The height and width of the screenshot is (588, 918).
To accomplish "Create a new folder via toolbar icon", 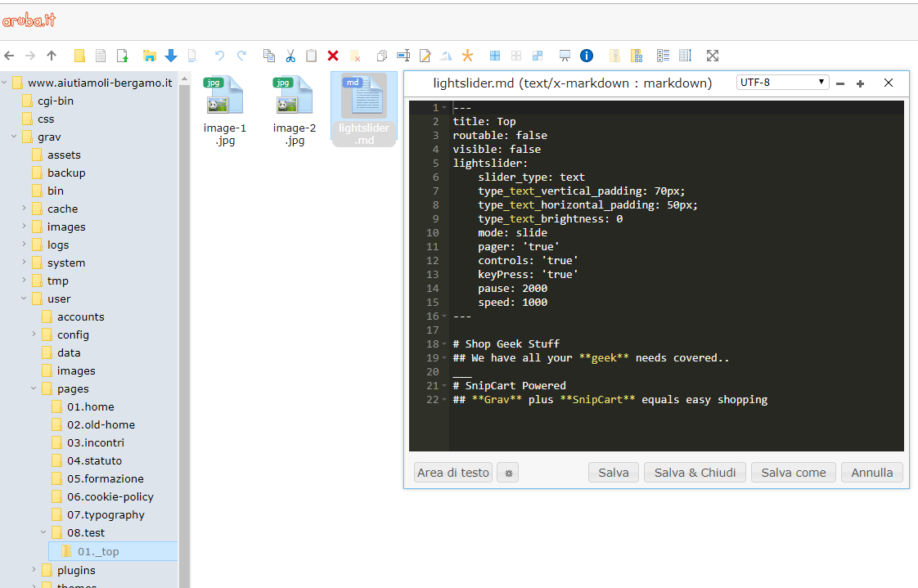I will (x=79, y=56).
